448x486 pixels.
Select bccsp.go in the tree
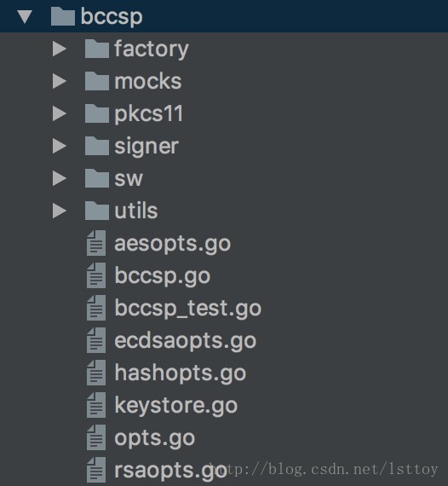(x=163, y=276)
